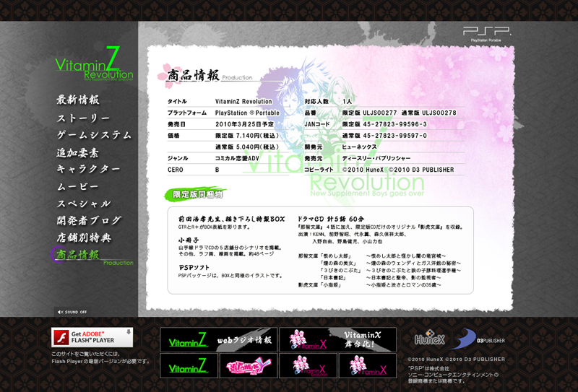Click the 商品情報 page heading
Image resolution: width=578 pixels, height=392 pixels.
(193, 75)
